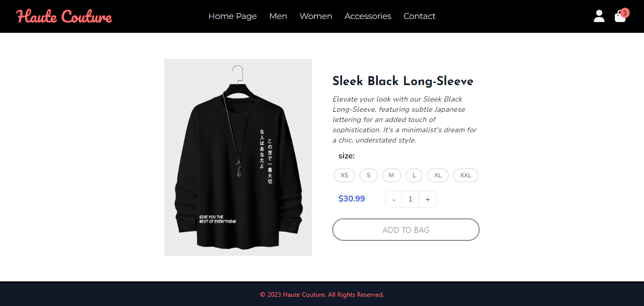Open the Men menu item

(278, 16)
